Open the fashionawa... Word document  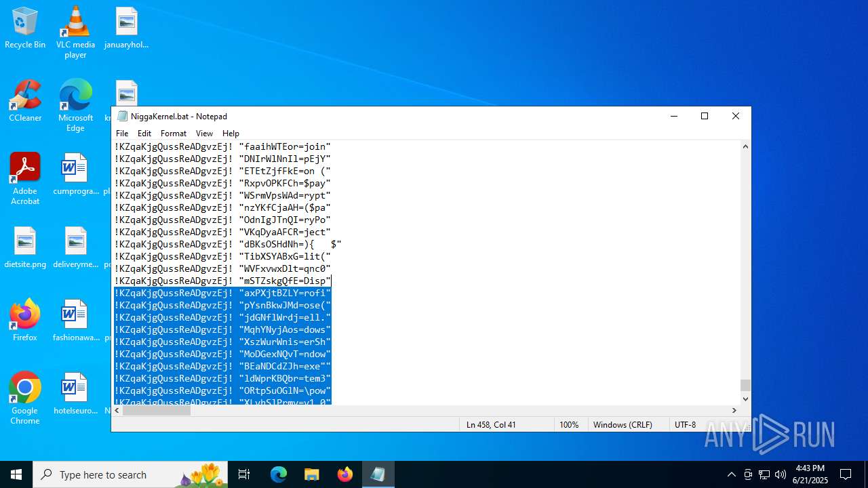point(75,321)
